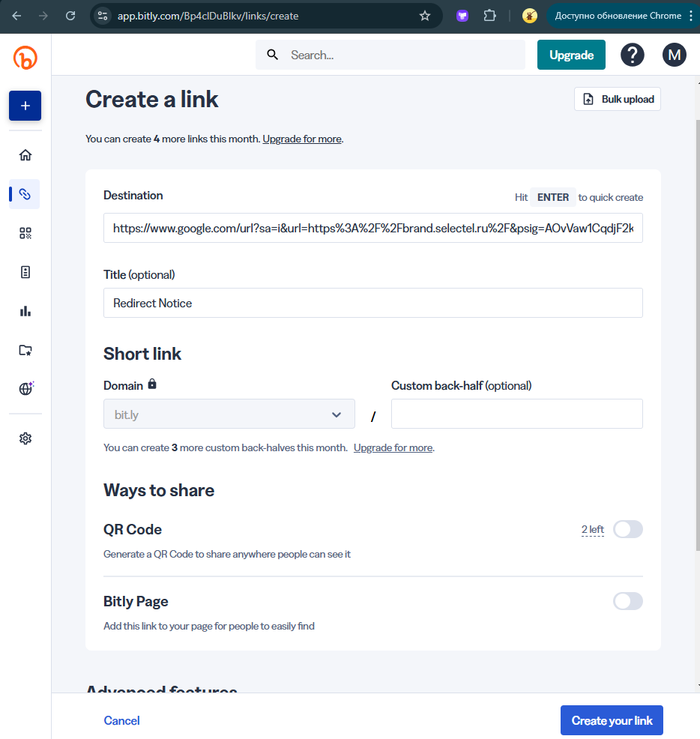Open Custom domains globe icon

[25, 388]
